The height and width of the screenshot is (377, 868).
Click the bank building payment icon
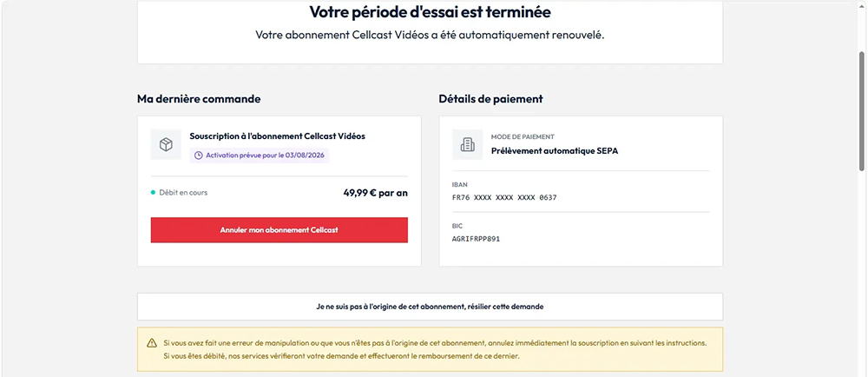pos(467,144)
